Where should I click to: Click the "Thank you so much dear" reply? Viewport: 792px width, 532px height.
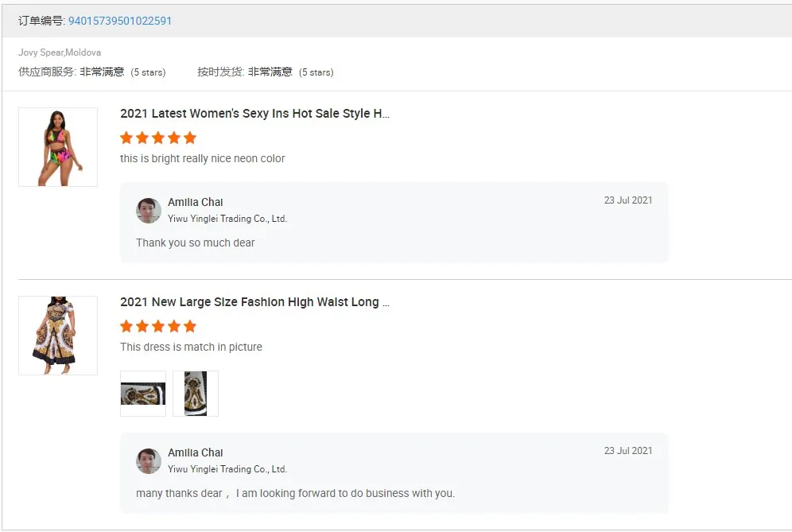point(196,243)
